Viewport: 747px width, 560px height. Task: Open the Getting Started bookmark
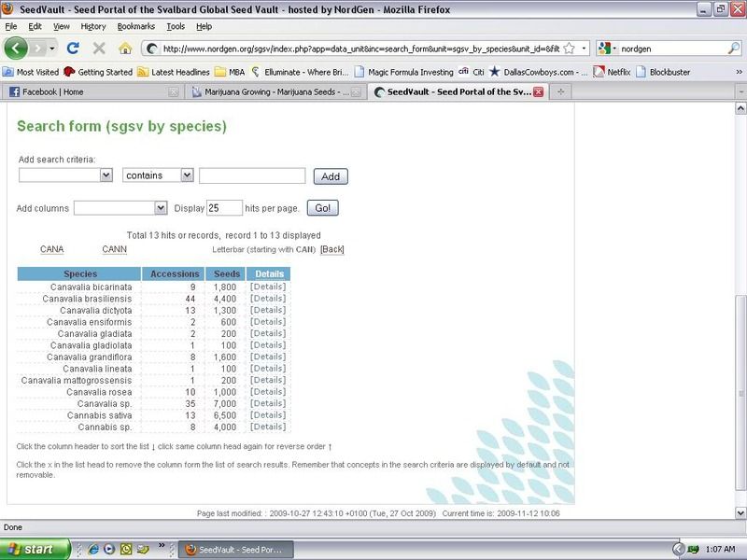point(98,72)
